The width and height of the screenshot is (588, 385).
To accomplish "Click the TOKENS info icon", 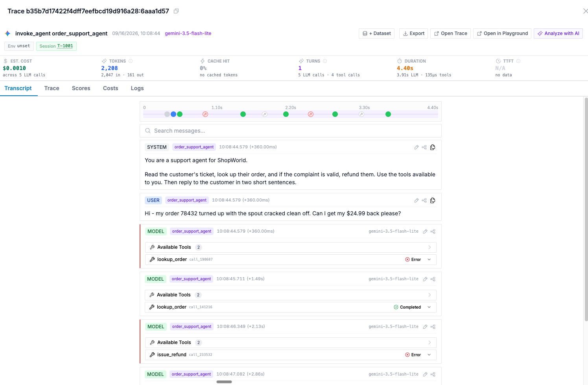I will click(131, 61).
